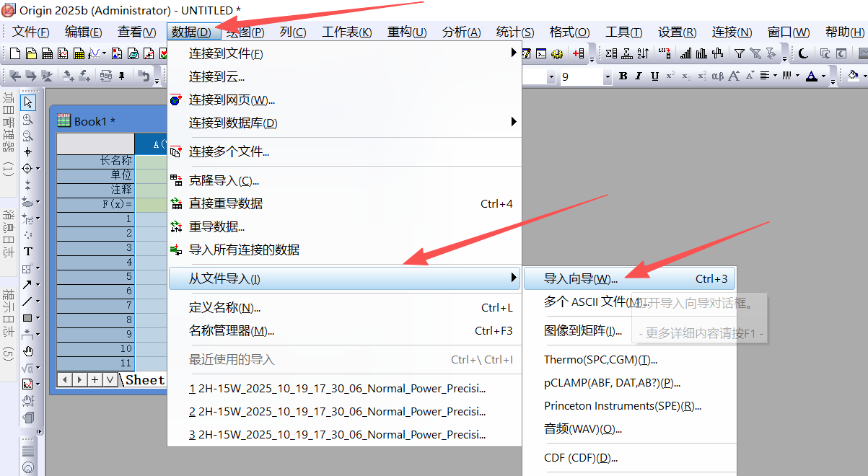Select worksheet row 5 header
The width and height of the screenshot is (868, 476).
point(95,276)
